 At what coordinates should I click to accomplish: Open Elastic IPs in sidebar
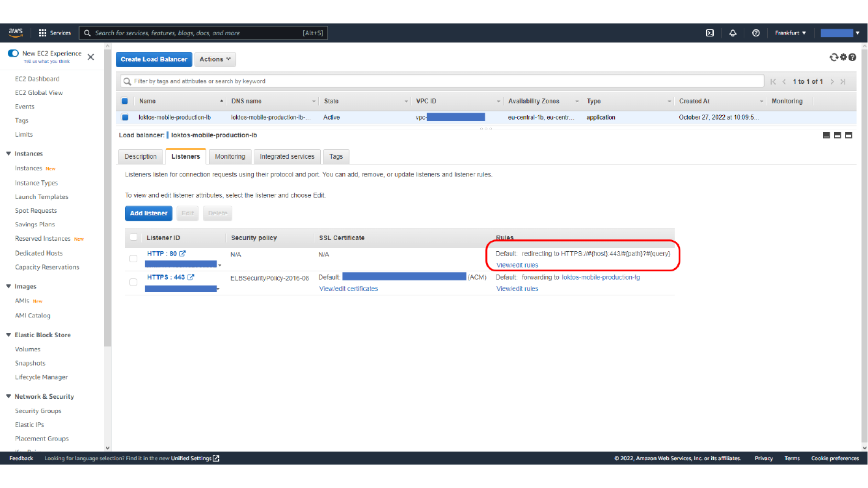[x=30, y=425]
